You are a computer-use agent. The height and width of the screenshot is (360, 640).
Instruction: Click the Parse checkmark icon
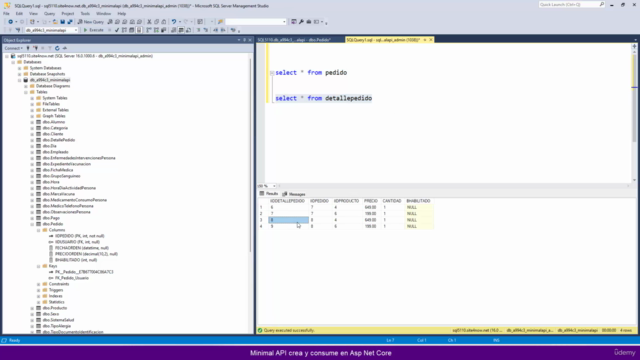point(117,30)
